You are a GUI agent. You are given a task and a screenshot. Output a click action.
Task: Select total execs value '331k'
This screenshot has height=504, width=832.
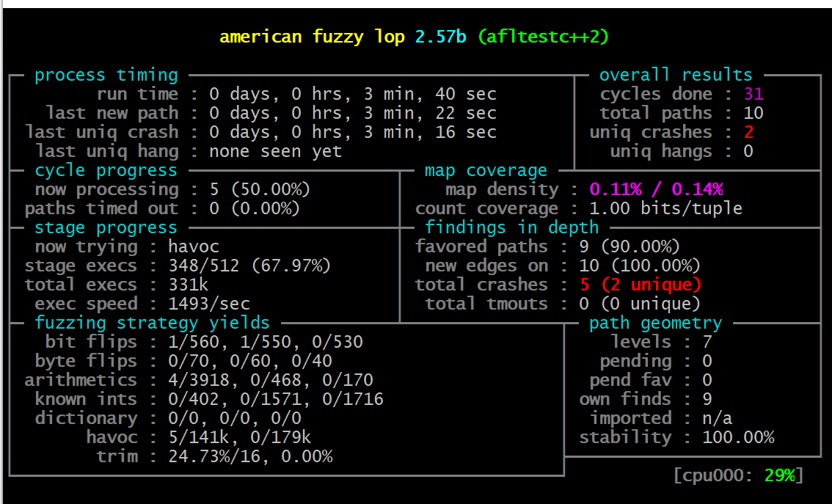[189, 285]
